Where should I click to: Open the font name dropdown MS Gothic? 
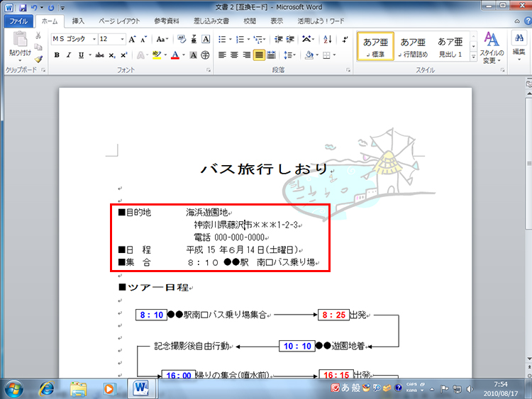(x=94, y=39)
